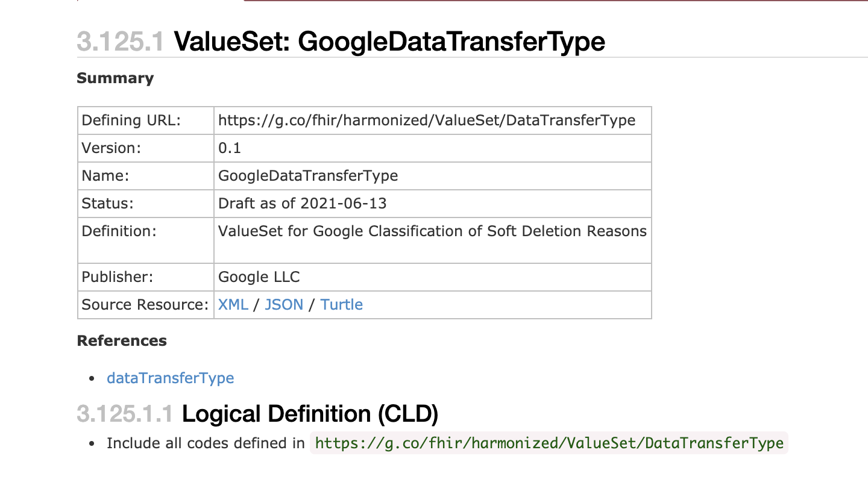This screenshot has width=868, height=488.
Task: Click the Source Resource label cell
Action: click(145, 305)
